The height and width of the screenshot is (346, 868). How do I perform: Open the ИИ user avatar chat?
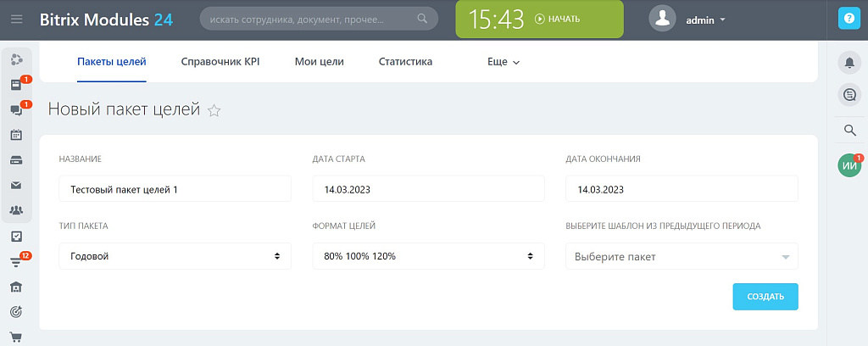tap(849, 166)
